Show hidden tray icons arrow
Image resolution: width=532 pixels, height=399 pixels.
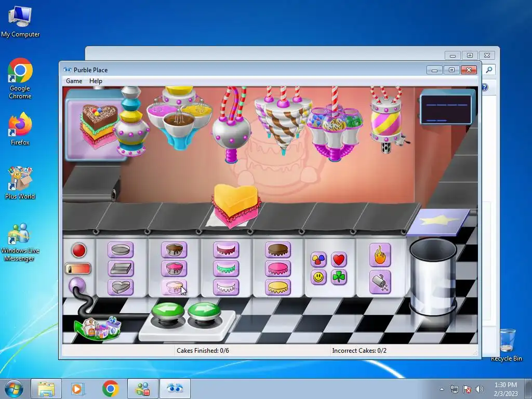coord(442,389)
